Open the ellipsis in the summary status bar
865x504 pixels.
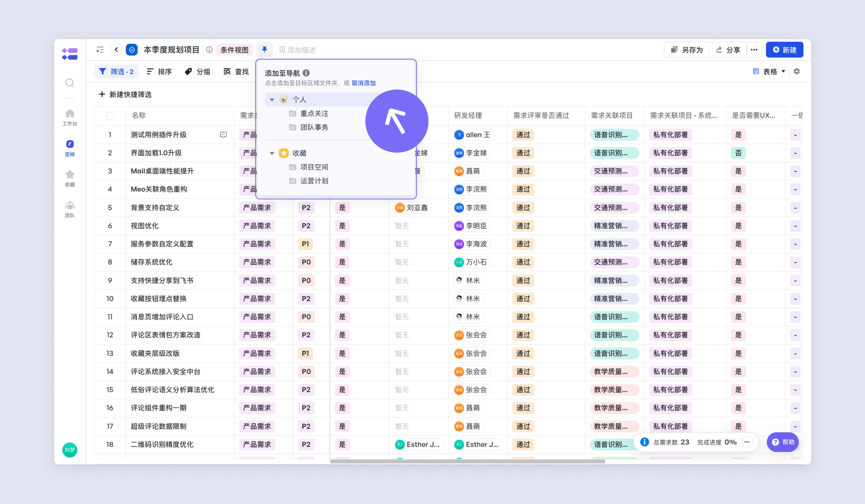point(747,442)
